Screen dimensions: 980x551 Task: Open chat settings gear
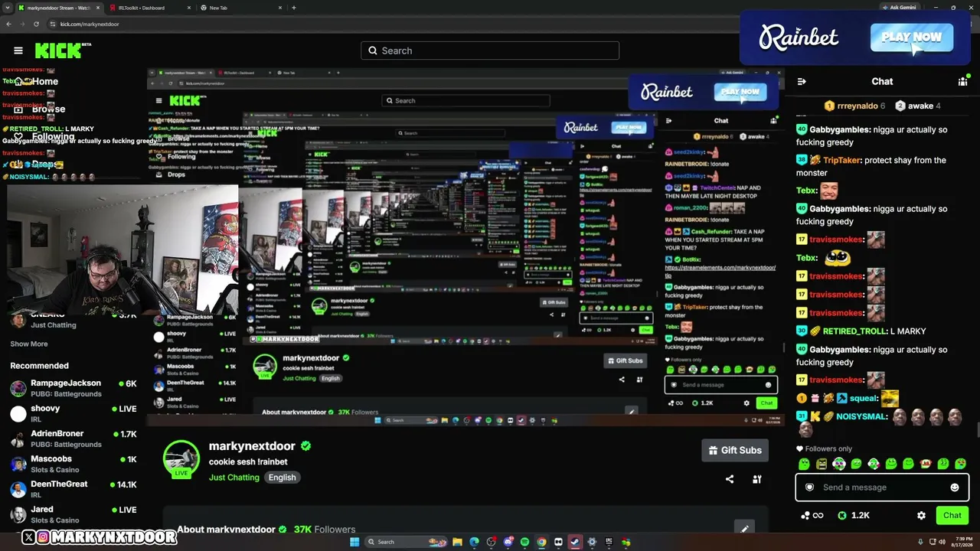(x=921, y=516)
